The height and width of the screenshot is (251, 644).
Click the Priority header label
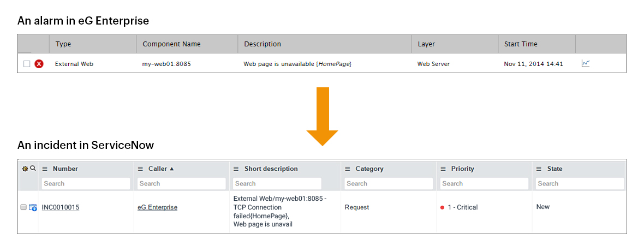[x=462, y=169]
